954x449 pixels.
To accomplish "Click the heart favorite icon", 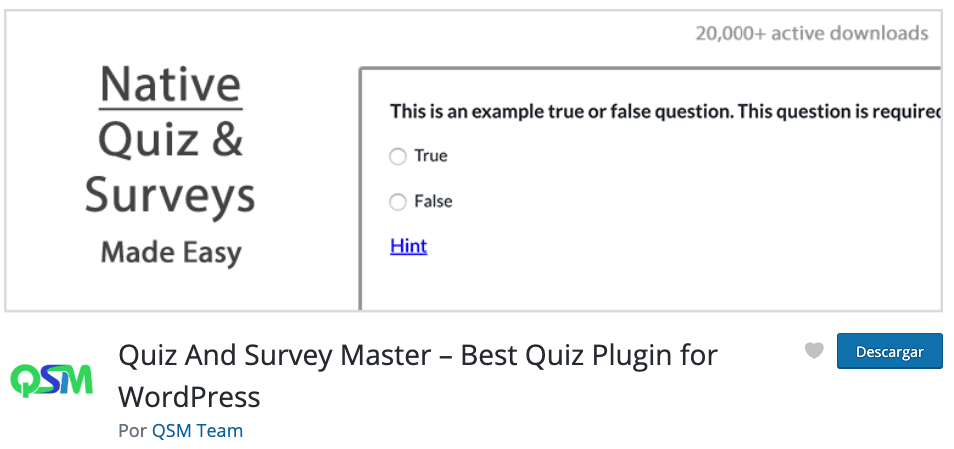I will tap(814, 350).
